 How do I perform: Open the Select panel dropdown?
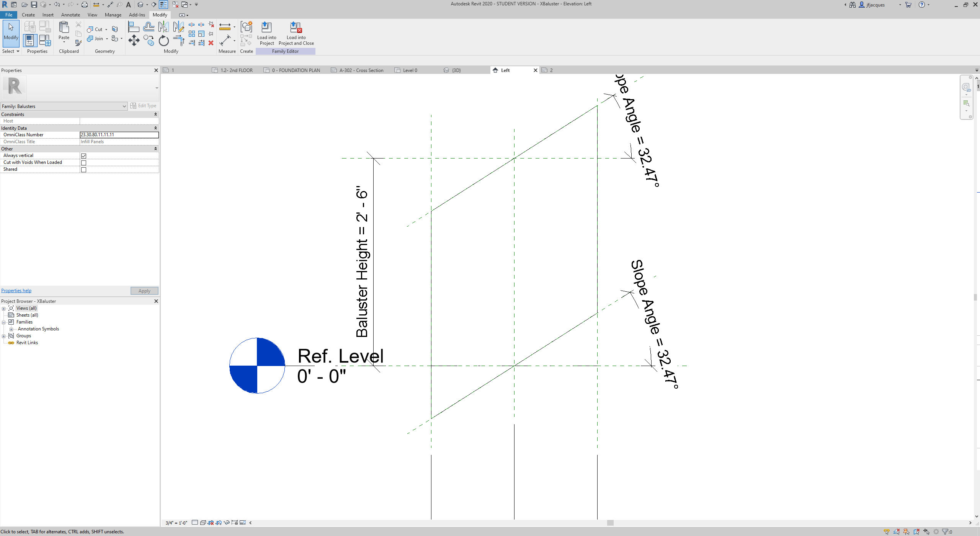[11, 51]
